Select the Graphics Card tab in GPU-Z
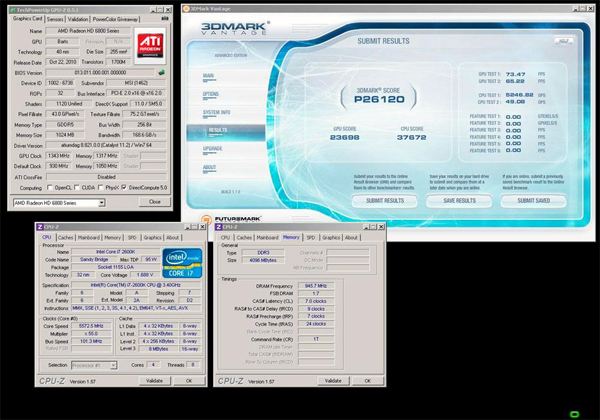Image resolution: width=600 pixels, height=420 pixels. point(27,18)
